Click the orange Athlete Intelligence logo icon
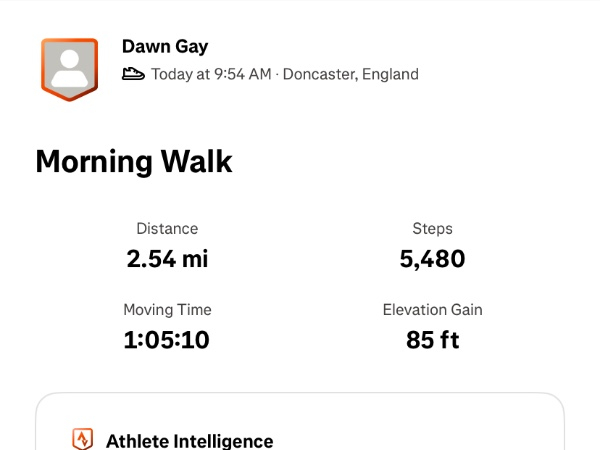Screen dimensions: 600x450 point(83,440)
